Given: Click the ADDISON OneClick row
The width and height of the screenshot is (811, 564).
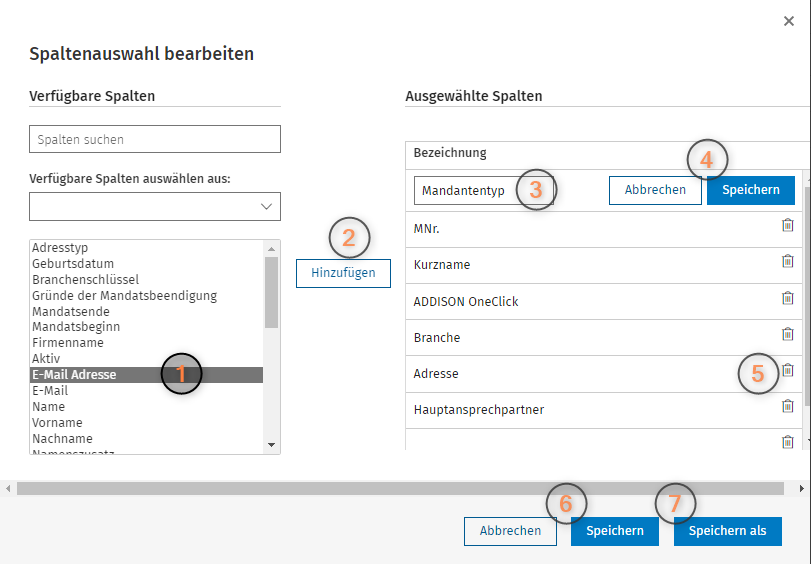Looking at the screenshot, I should [x=604, y=302].
